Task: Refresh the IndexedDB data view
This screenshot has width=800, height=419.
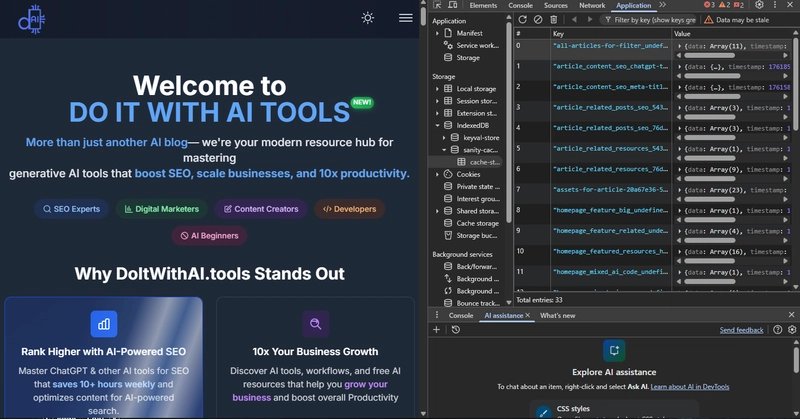Action: (x=522, y=19)
